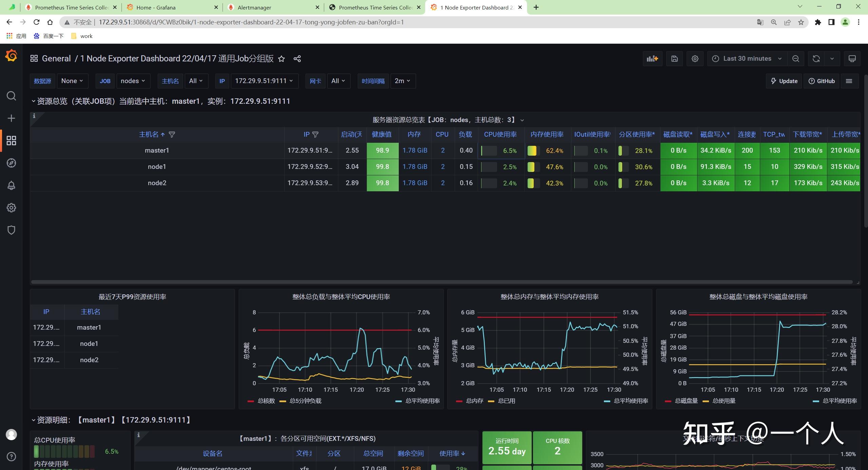Open the 时间间隔 2m dropdown
Viewport: 868px width, 470px height.
click(403, 81)
